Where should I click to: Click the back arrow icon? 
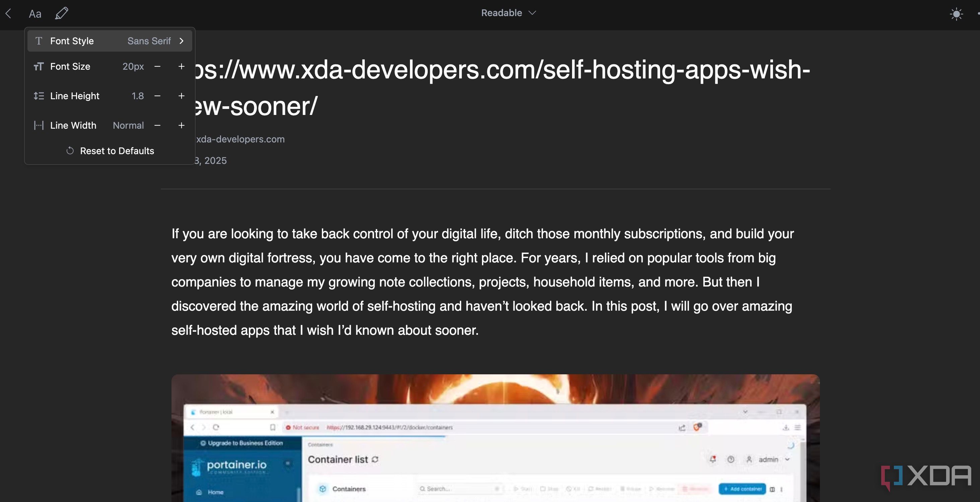pos(8,14)
